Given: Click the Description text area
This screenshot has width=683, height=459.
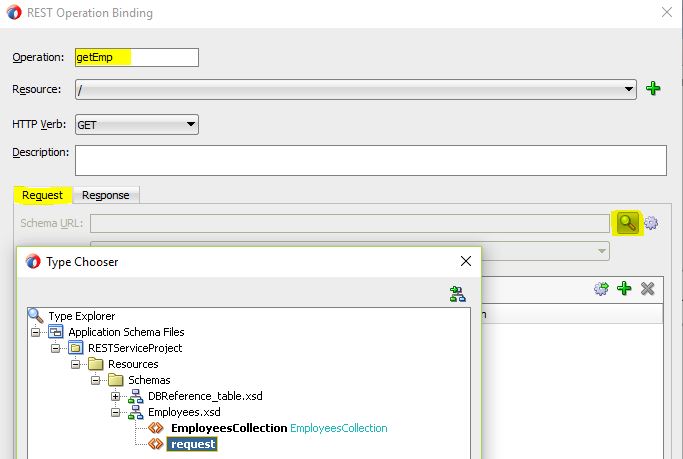Looking at the screenshot, I should click(x=371, y=161).
